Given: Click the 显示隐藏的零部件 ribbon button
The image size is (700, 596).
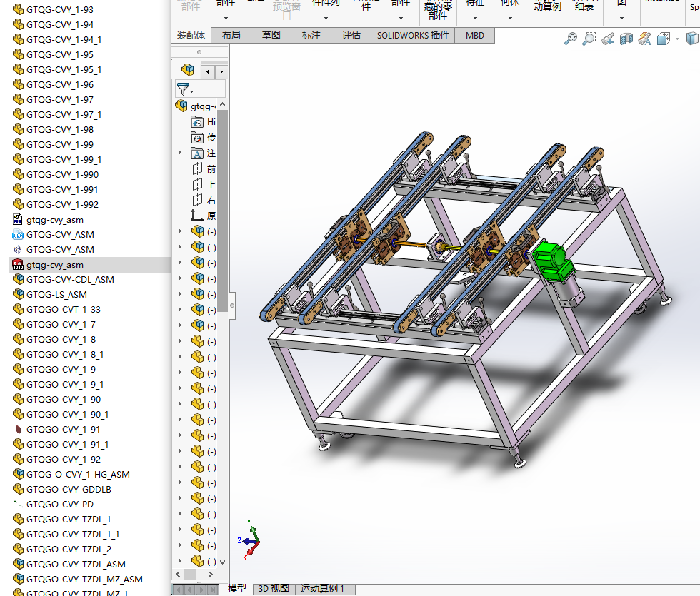Looking at the screenshot, I should 437,10.
